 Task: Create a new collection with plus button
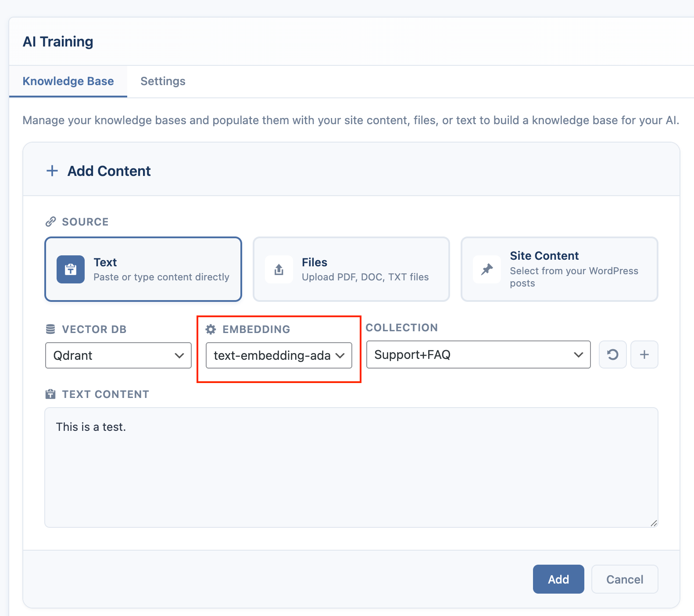point(644,355)
